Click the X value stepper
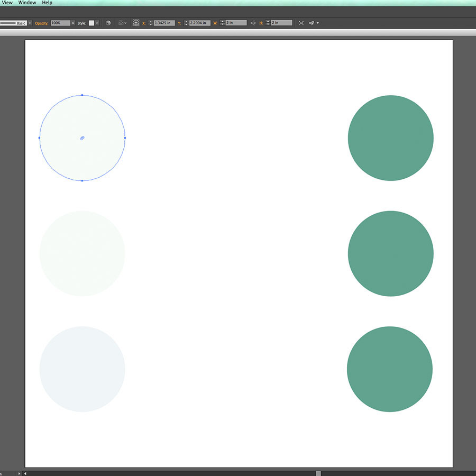 coord(150,23)
